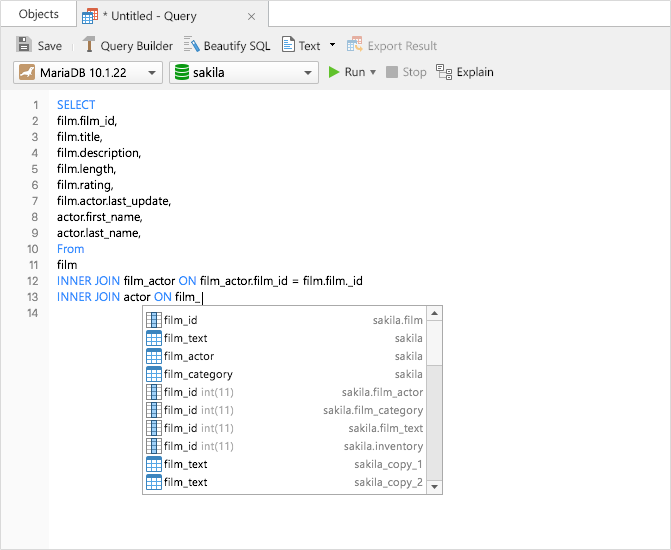This screenshot has height=550, width=671.
Task: Open the MariaDB 10.1.22 connection dropdown
Action: [x=88, y=72]
